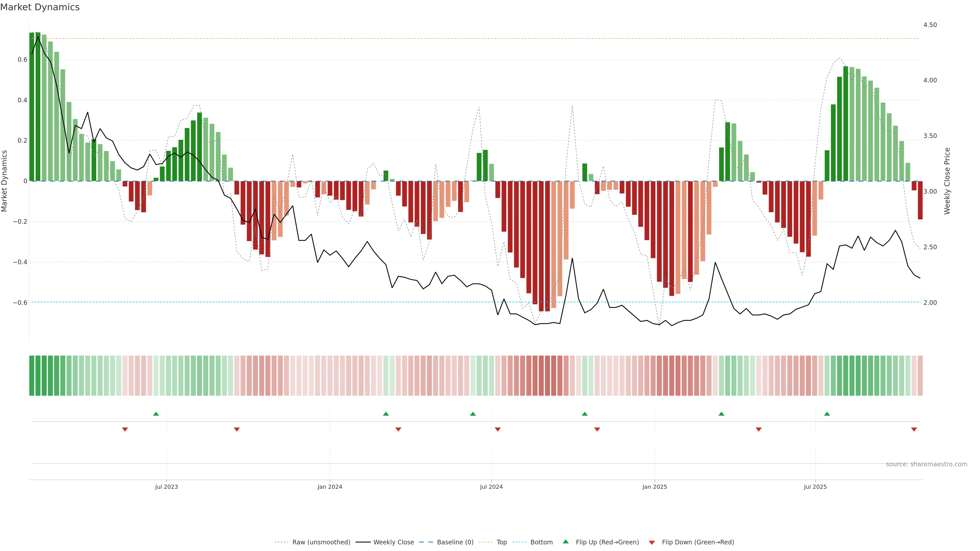Click the Weekly Close Price axis title
The image size is (980, 551).
[947, 181]
